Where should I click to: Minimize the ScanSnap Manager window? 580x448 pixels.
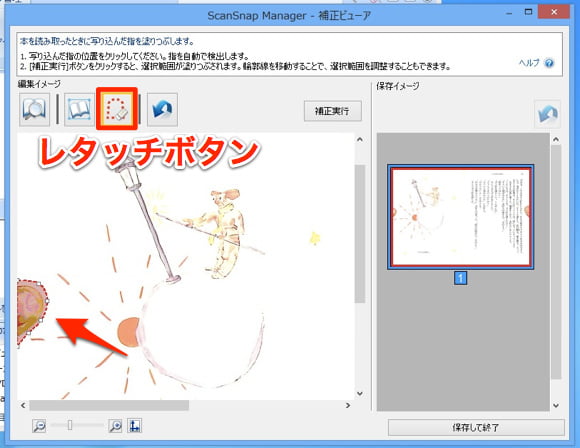point(509,13)
